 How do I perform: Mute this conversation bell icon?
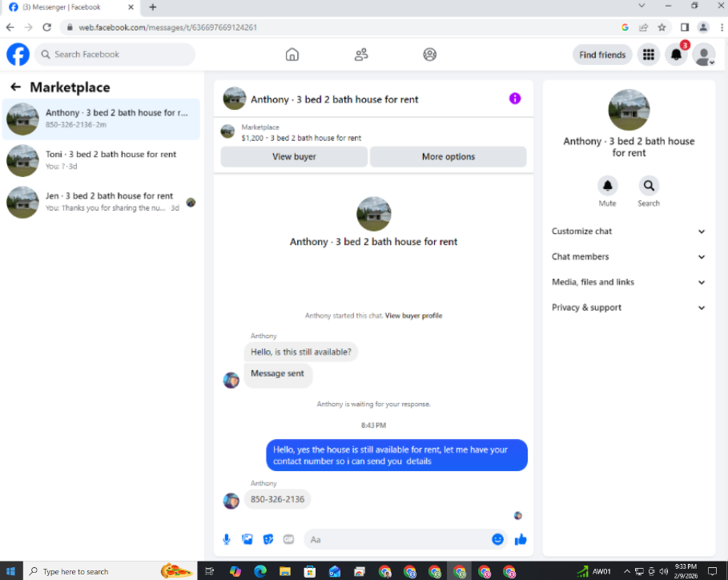(607, 186)
